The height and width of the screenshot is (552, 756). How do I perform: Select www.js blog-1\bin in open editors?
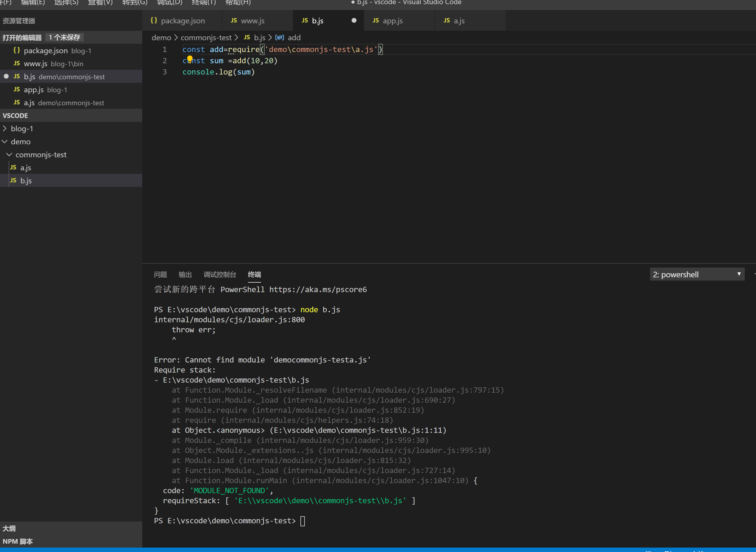click(71, 64)
